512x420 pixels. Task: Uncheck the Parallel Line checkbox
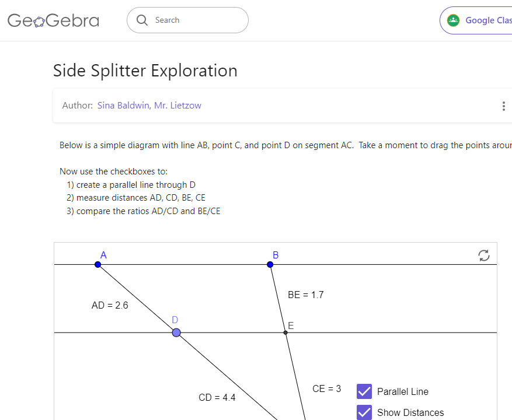(x=364, y=391)
